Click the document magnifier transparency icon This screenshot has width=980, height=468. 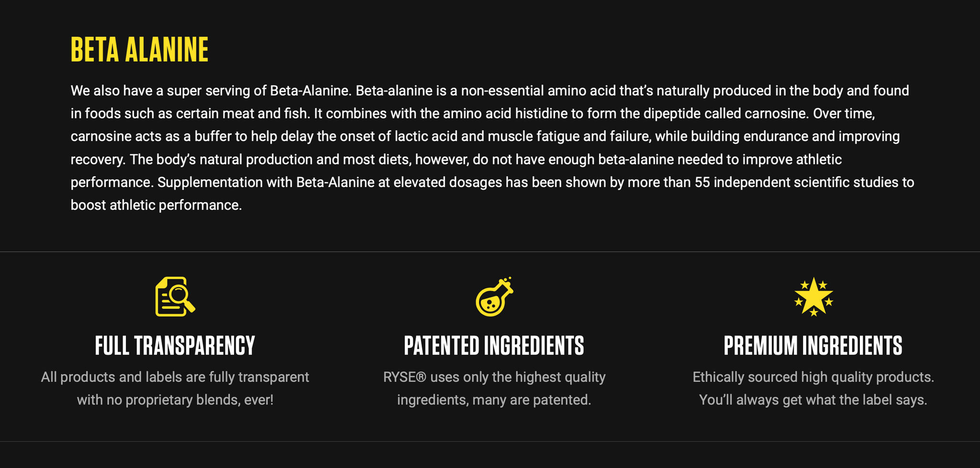tap(175, 297)
